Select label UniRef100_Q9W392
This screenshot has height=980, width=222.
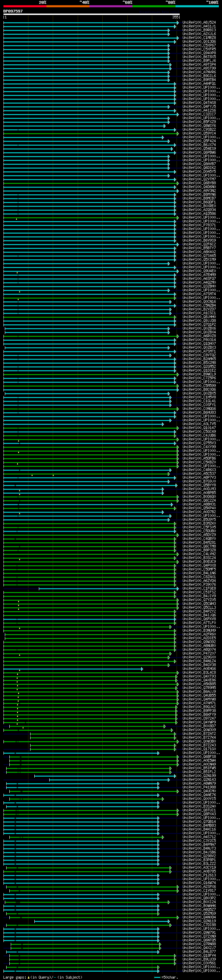click(x=199, y=642)
